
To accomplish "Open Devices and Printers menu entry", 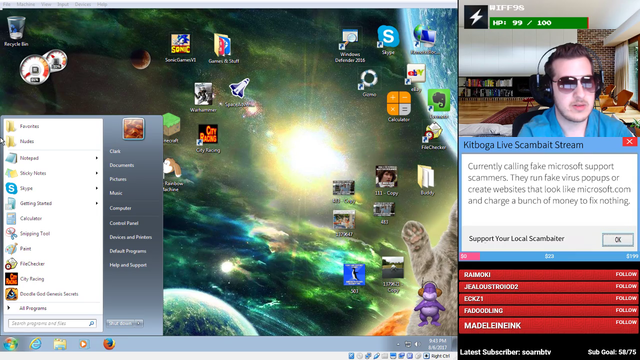I will click(x=131, y=237).
